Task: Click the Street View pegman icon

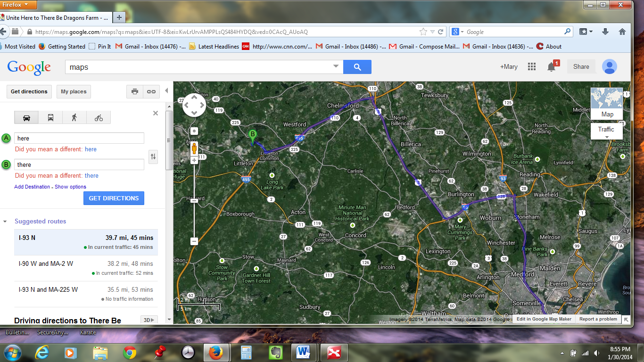Action: [194, 149]
